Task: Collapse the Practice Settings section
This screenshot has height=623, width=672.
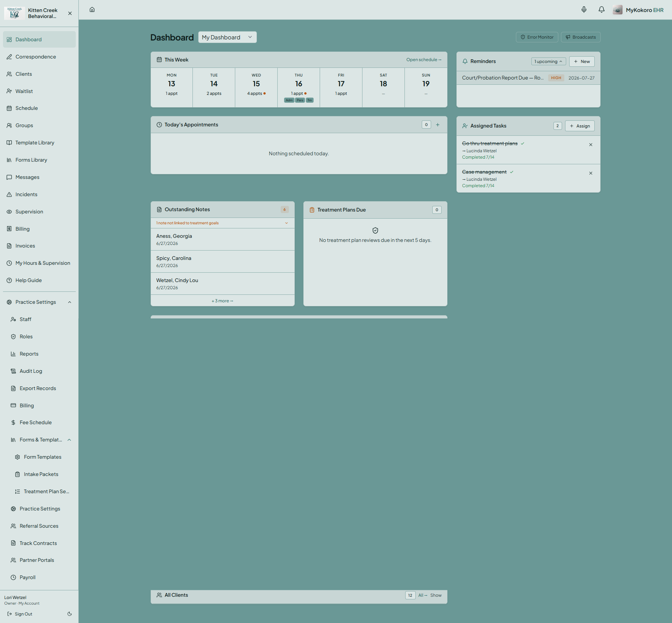Action: point(69,302)
